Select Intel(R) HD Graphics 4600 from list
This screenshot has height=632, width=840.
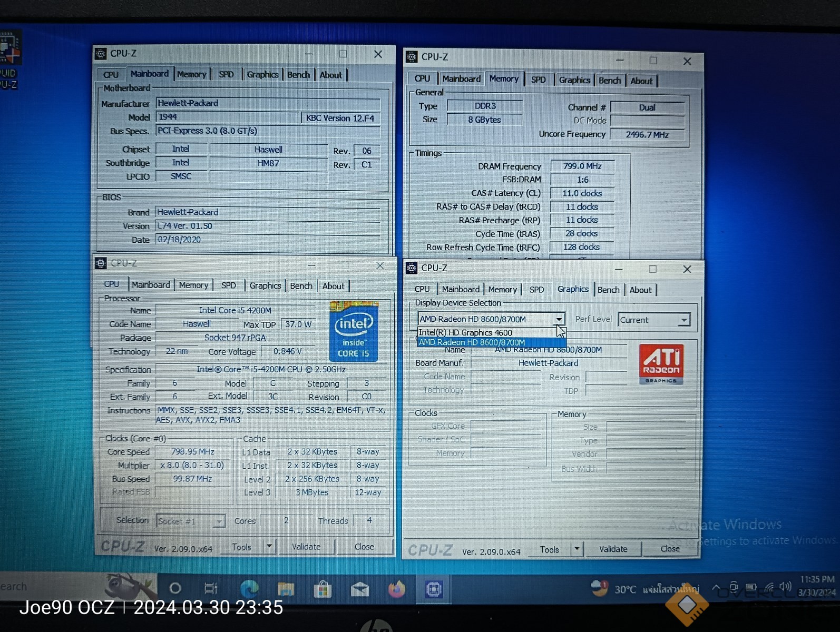click(x=465, y=333)
